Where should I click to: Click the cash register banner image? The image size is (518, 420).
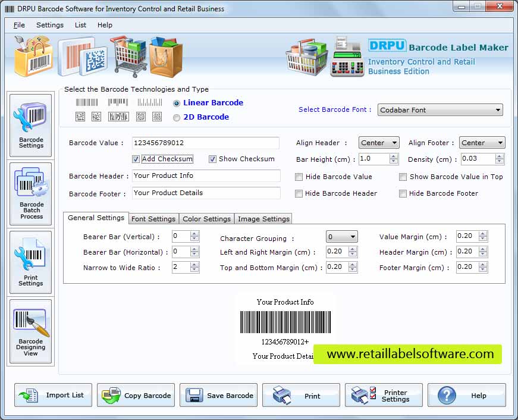[x=347, y=57]
